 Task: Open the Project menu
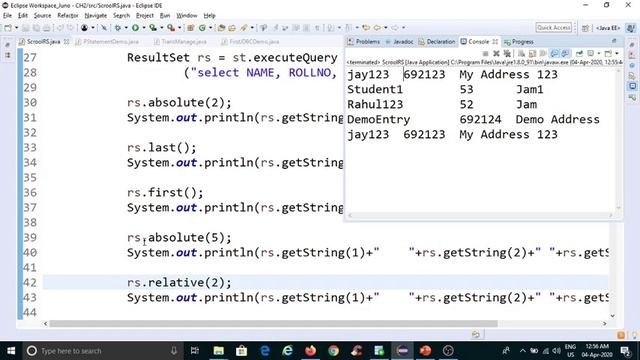point(145,16)
